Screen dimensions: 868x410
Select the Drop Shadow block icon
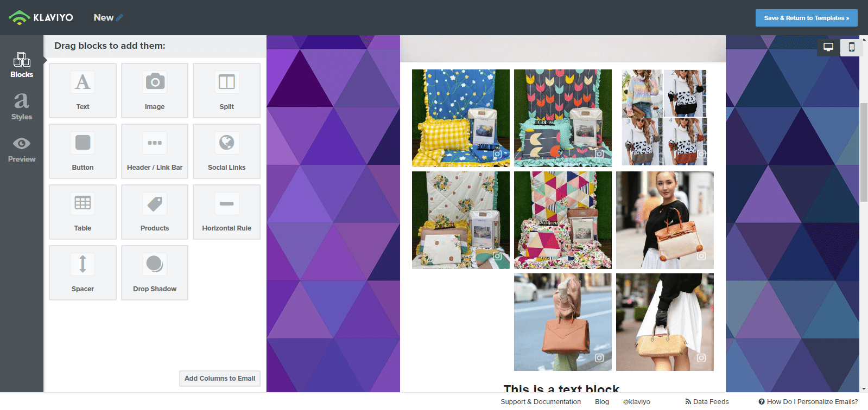(x=155, y=264)
